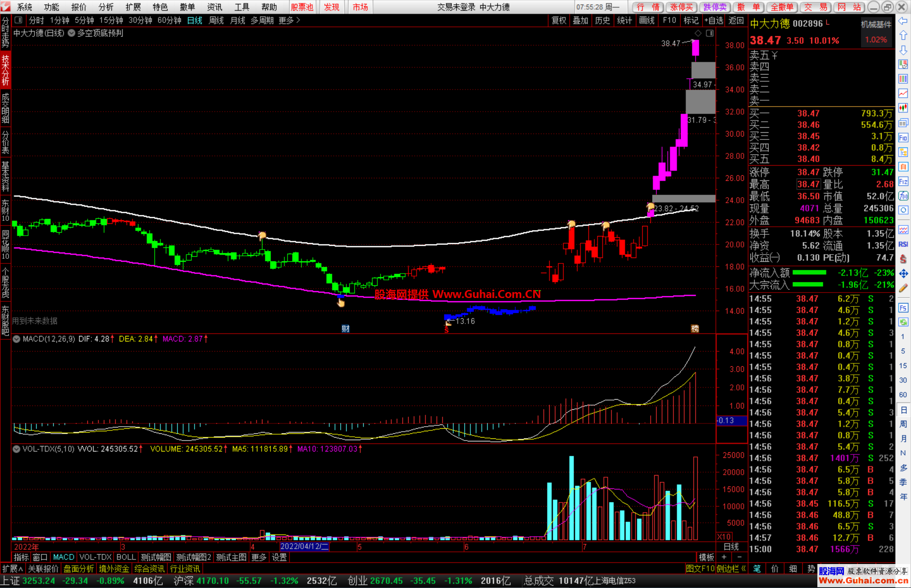Screen dimensions: 911x588
Task: Collapse the 扩展 panel at bottom left
Action: point(13,569)
